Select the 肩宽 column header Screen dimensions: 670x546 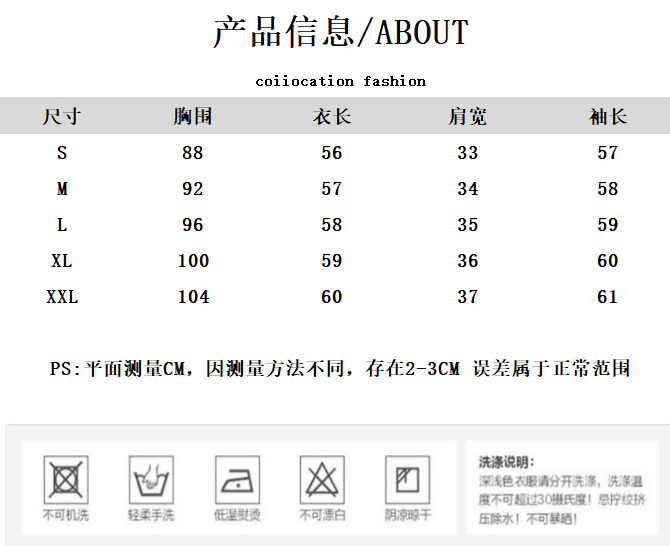[x=467, y=116]
